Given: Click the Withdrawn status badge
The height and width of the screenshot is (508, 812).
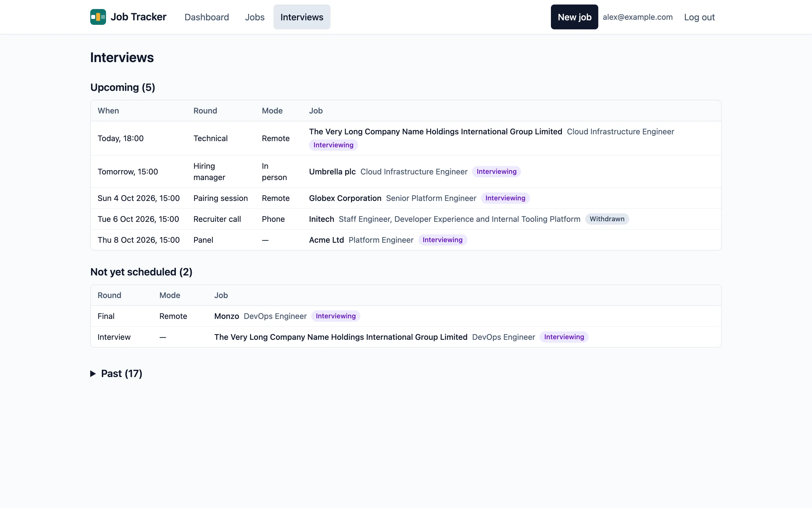Looking at the screenshot, I should pos(607,219).
